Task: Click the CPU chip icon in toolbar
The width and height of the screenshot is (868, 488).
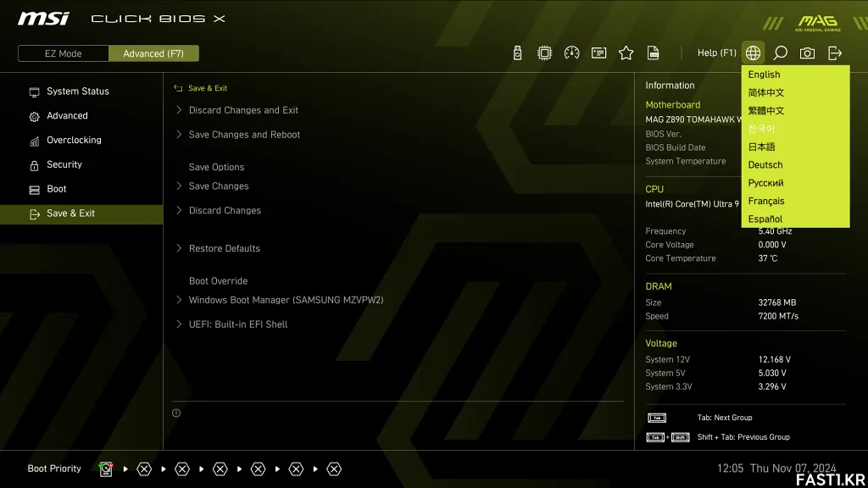Action: 545,53
